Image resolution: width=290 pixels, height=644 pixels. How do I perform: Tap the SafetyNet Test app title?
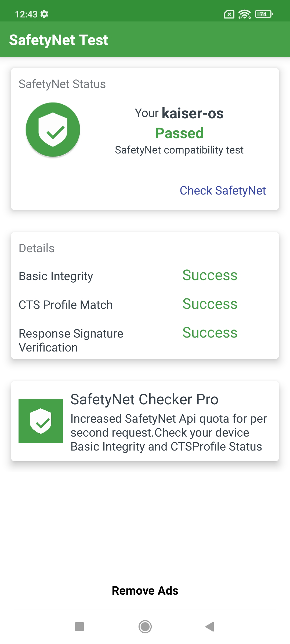[59, 40]
